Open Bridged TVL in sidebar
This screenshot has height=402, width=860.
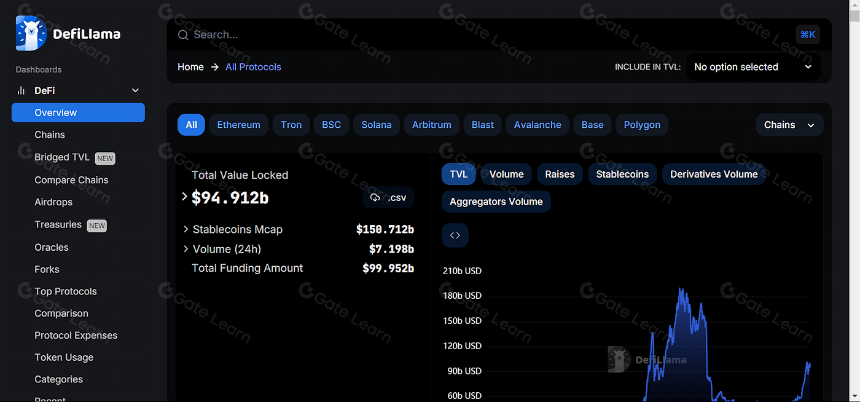pos(61,157)
